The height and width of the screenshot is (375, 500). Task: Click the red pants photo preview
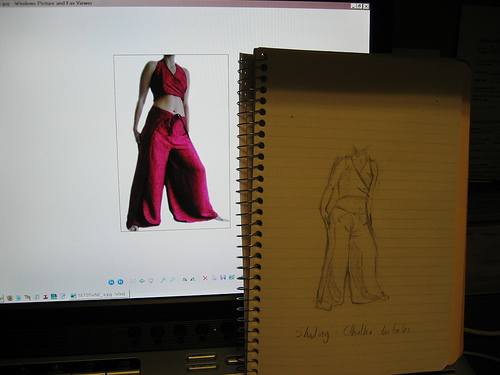(x=172, y=143)
